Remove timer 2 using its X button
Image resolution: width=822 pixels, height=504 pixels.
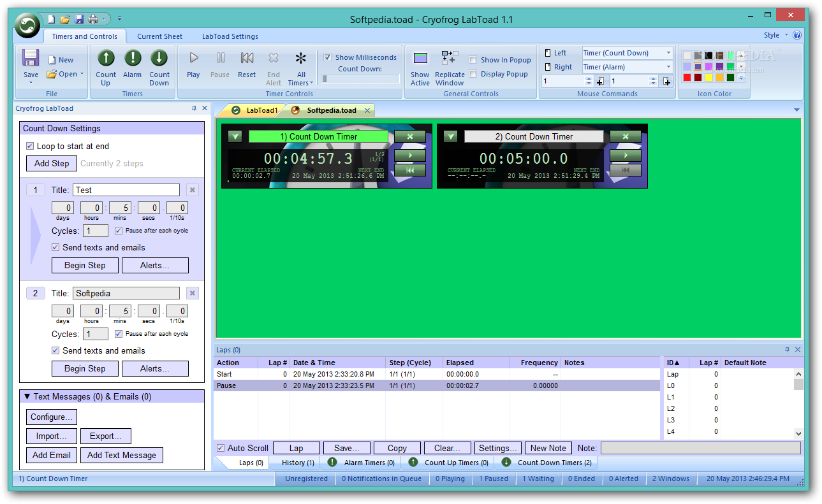pos(626,136)
